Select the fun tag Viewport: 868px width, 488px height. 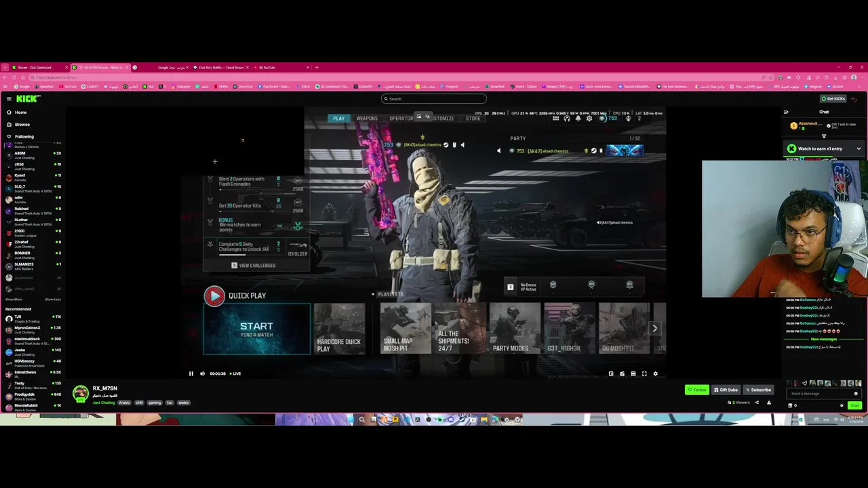pos(170,403)
